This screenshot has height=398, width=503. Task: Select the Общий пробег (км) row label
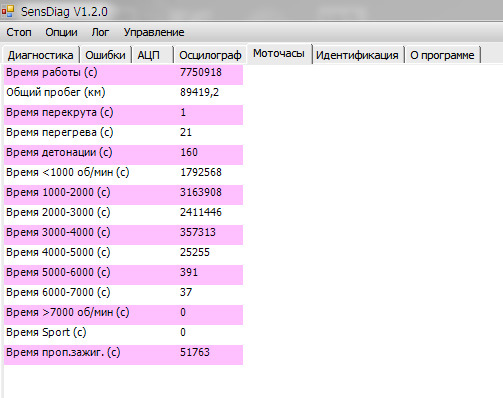[x=56, y=93]
